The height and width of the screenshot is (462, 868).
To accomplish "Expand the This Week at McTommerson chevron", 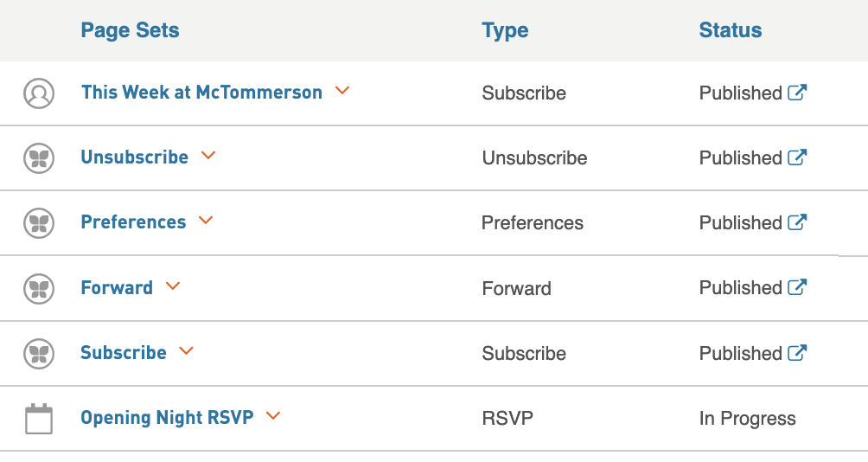I will click(x=342, y=90).
